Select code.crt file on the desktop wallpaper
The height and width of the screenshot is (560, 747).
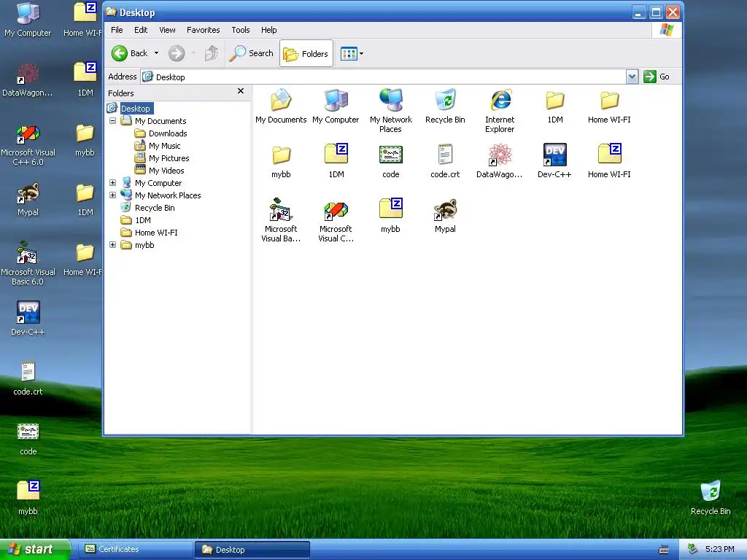[28, 378]
